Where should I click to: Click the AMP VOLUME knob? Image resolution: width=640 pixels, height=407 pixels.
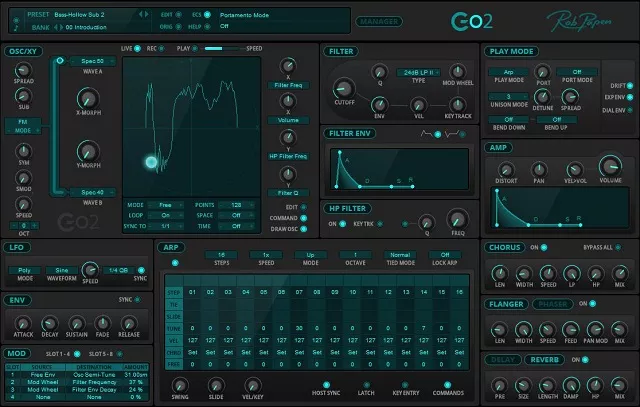click(610, 166)
